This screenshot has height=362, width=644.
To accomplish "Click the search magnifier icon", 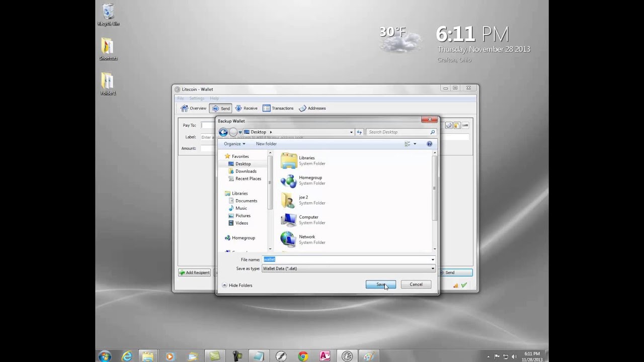I will point(432,132).
